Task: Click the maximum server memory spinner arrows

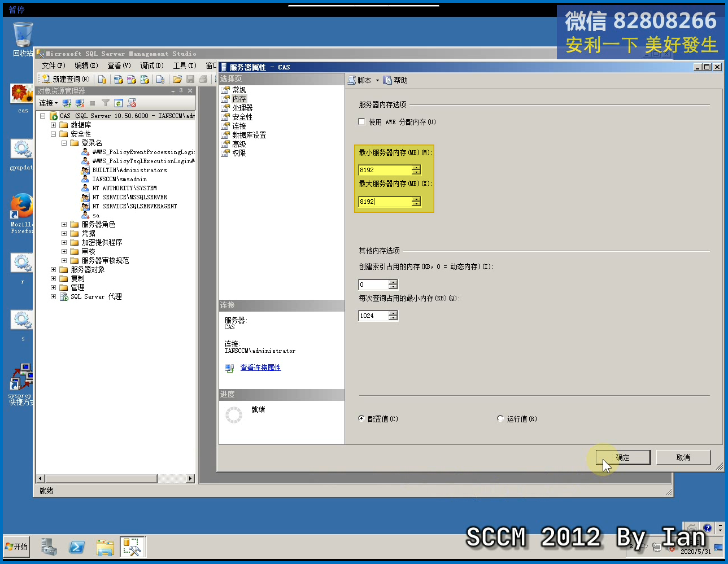Action: [x=416, y=202]
